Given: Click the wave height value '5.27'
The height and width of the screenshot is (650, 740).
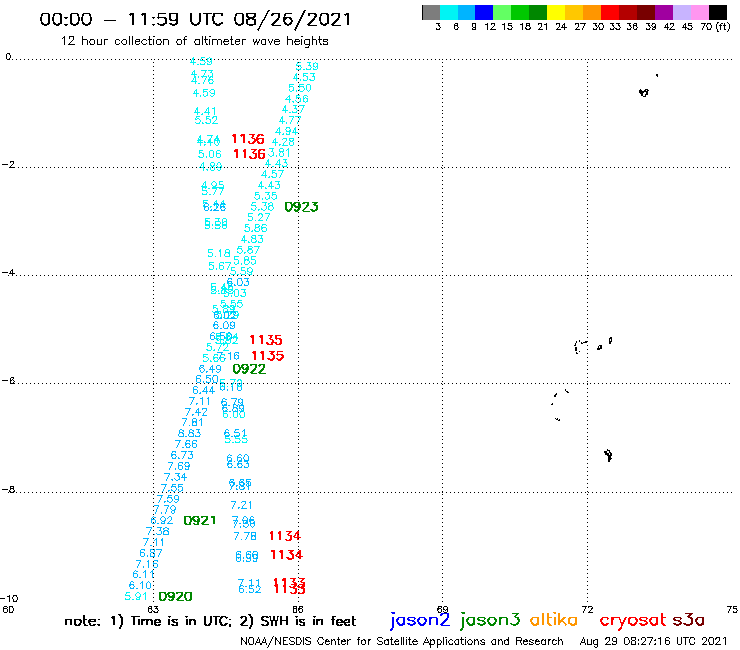Looking at the screenshot, I should (259, 217).
